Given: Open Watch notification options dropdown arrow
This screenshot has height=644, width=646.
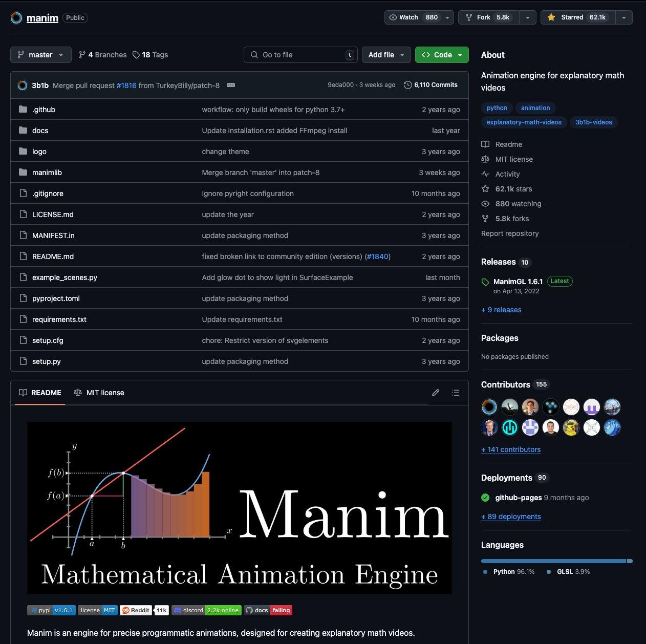Looking at the screenshot, I should (447, 17).
